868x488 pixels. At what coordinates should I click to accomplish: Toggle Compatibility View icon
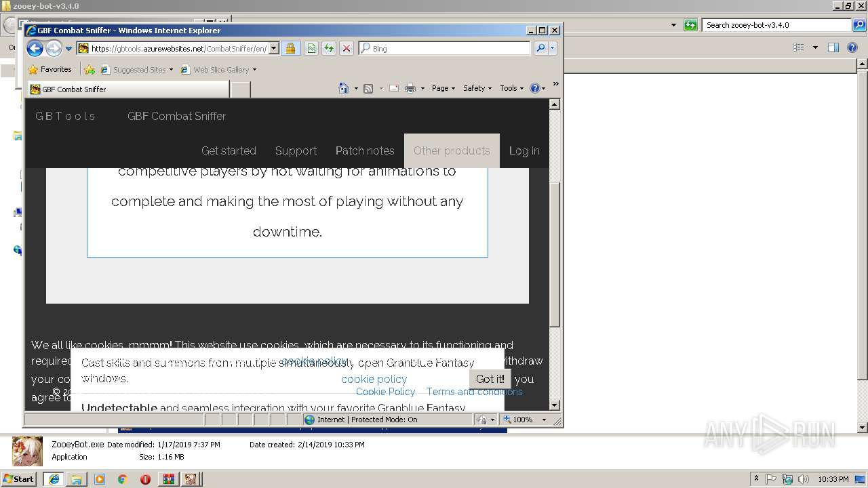pyautogui.click(x=311, y=49)
